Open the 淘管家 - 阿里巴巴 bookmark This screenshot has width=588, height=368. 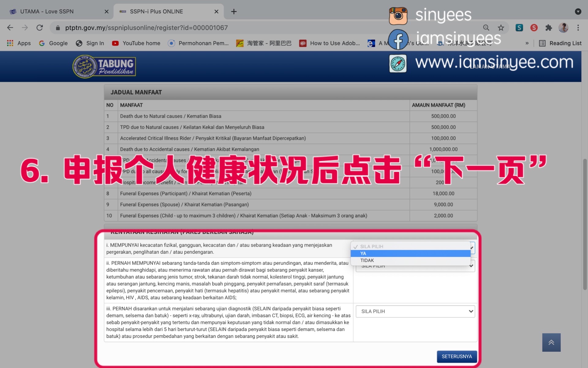pos(264,43)
